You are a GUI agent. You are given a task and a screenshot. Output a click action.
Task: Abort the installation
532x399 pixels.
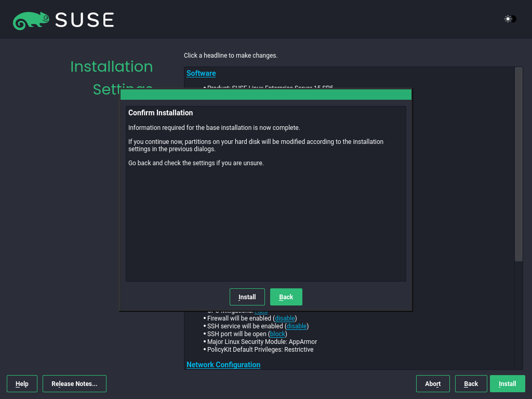tap(433, 383)
